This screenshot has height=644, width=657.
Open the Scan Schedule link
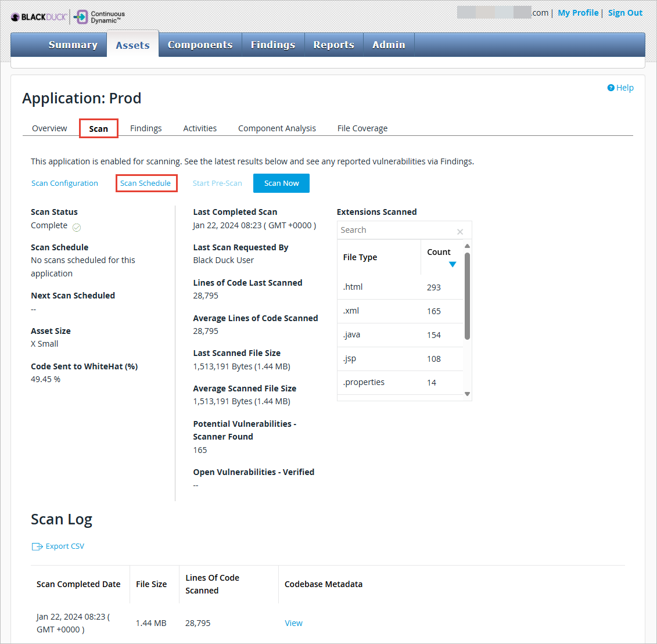click(145, 183)
